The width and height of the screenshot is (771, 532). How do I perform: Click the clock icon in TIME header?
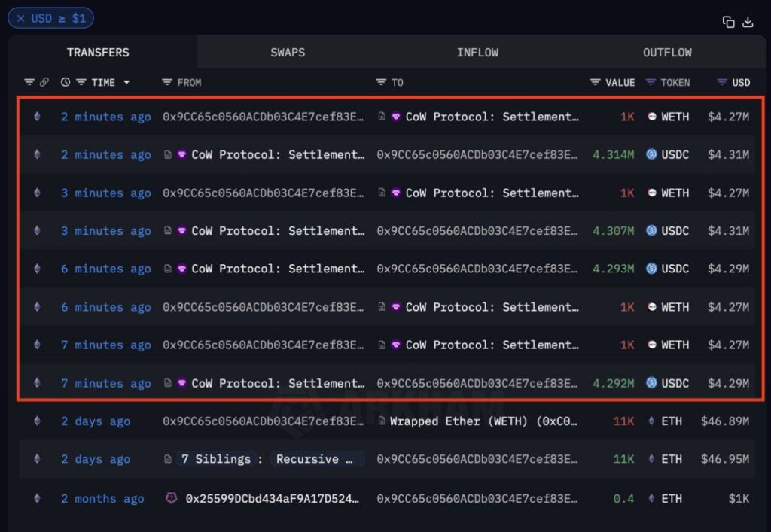click(x=65, y=82)
